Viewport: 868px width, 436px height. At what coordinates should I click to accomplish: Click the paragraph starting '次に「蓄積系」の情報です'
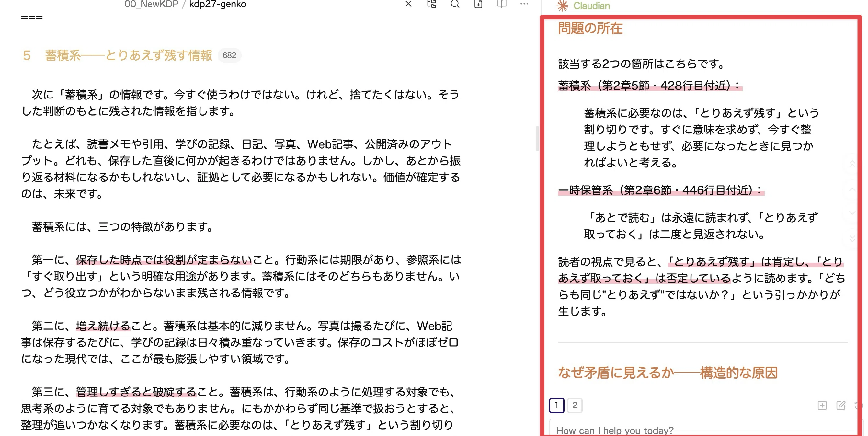click(x=241, y=103)
